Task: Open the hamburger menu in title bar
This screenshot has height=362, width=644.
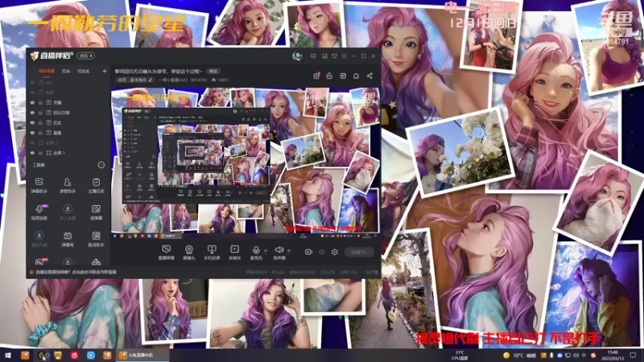Action: 345,56
